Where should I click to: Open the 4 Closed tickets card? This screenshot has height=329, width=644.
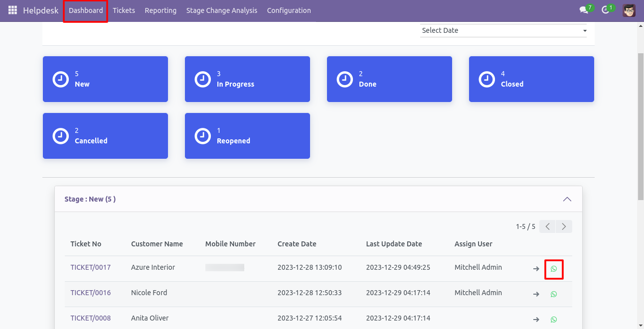[531, 79]
